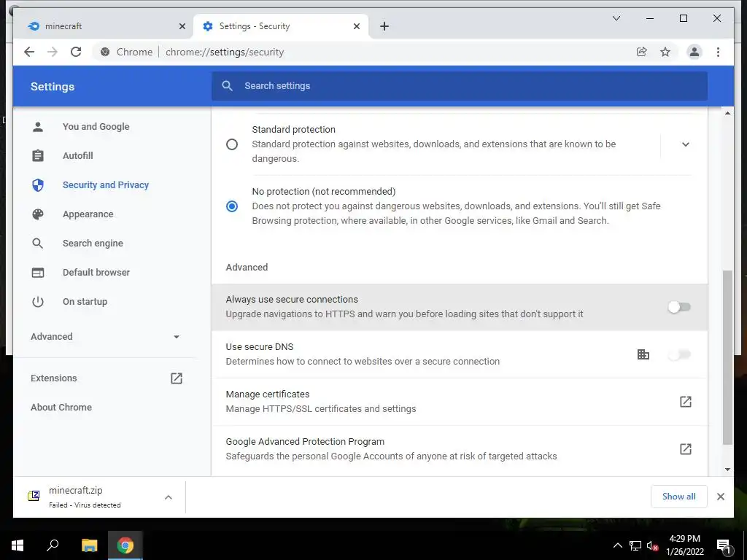Click the Security and Privacy shield icon
This screenshot has width=747, height=560.
click(38, 184)
